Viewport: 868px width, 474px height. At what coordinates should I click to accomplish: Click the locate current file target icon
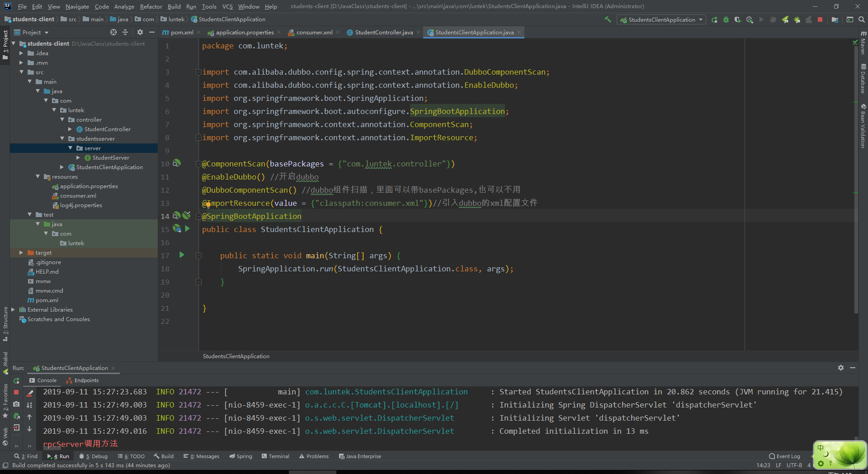tap(113, 32)
